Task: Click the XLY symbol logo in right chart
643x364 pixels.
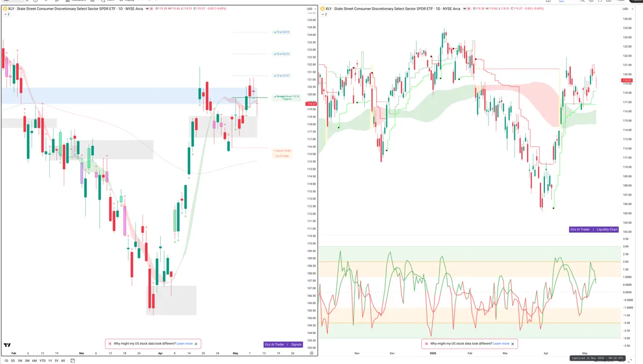Action: tap(323, 9)
